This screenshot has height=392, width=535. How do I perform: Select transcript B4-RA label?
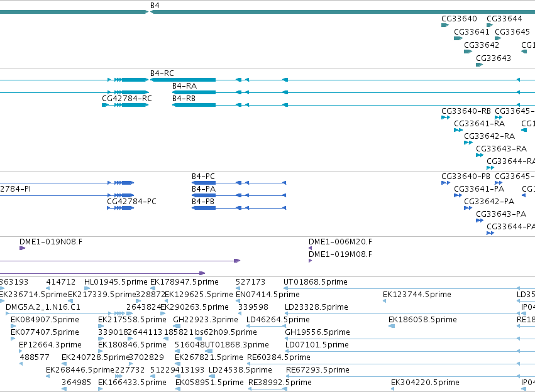pos(184,86)
